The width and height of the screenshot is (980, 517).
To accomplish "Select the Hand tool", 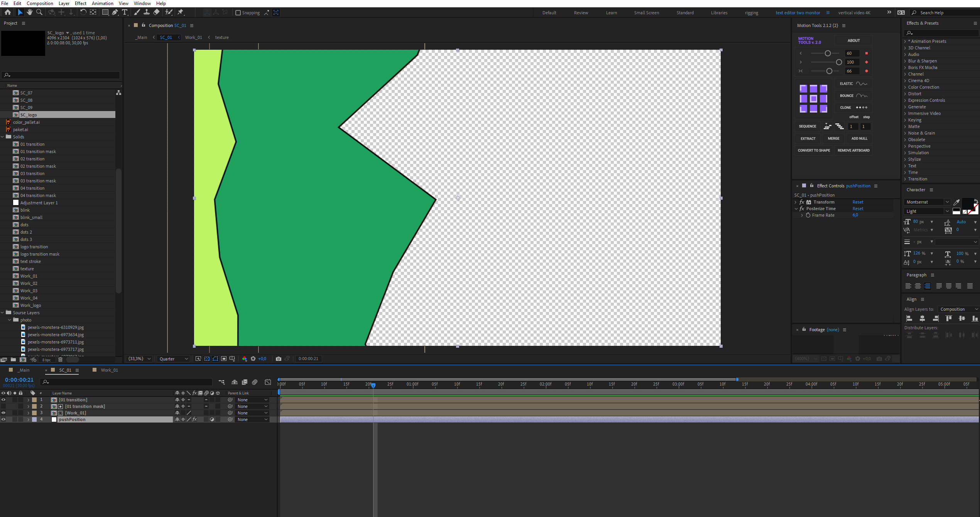I will (29, 12).
